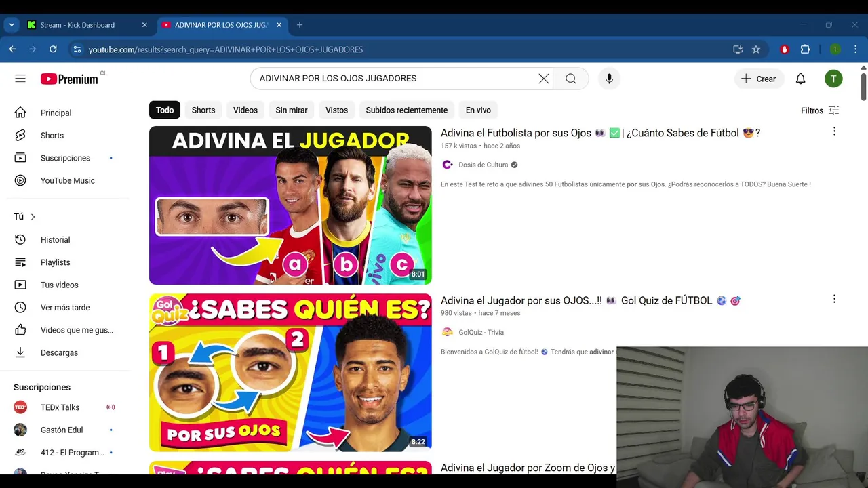868x488 pixels.
Task: Open site information icon in address bar
Action: [x=77, y=49]
